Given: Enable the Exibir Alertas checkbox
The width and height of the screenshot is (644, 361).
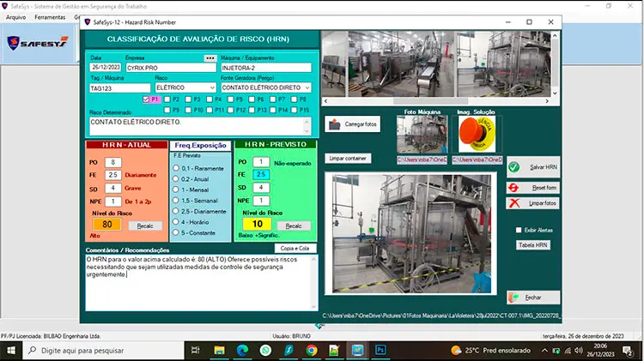Looking at the screenshot, I should click(x=519, y=230).
